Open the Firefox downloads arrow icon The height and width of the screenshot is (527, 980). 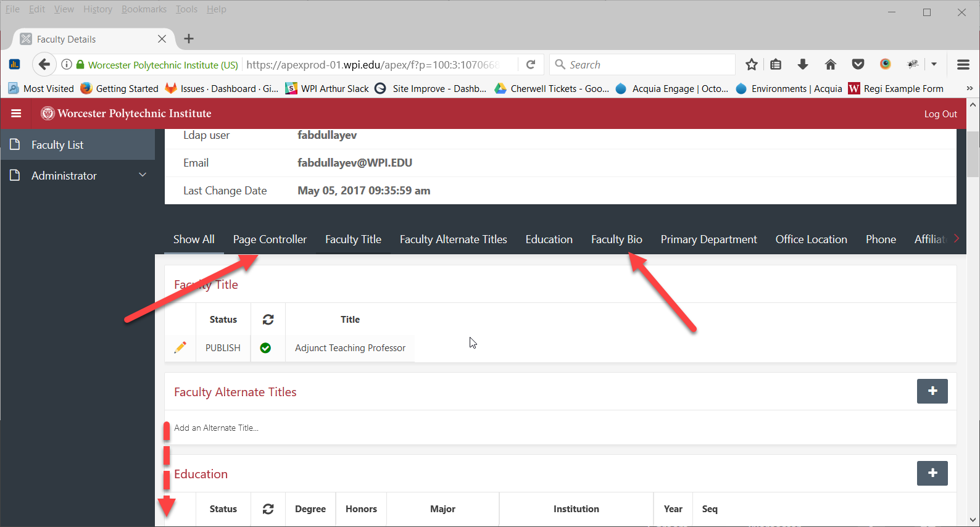(803, 65)
